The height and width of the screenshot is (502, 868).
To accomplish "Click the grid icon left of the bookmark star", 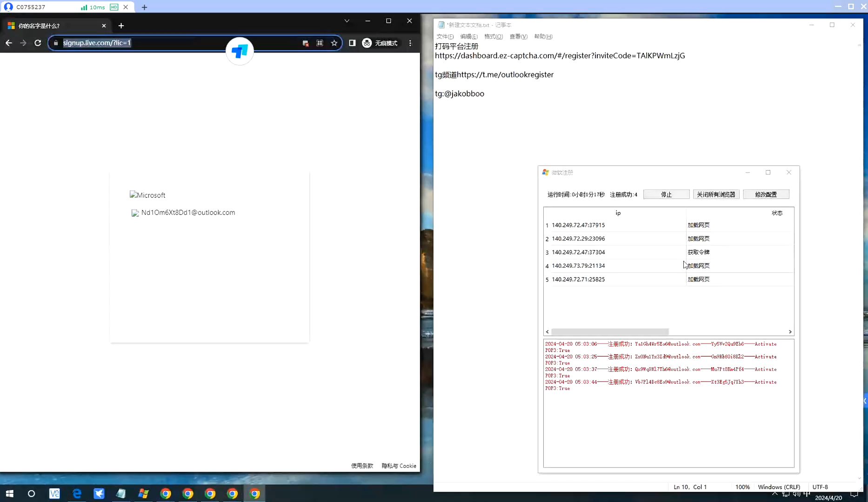I will click(x=320, y=43).
